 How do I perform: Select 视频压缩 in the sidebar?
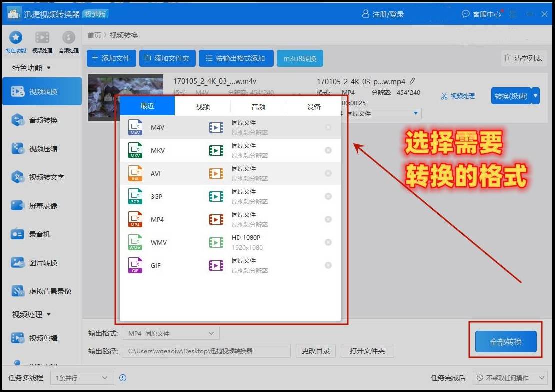pos(42,148)
